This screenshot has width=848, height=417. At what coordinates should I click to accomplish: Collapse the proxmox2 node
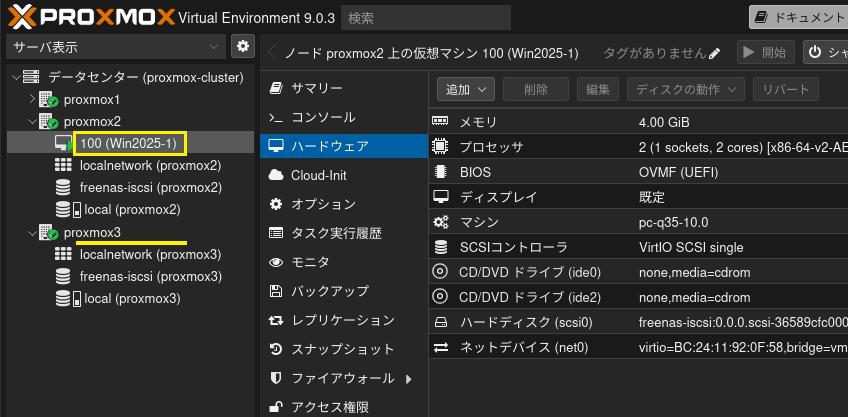pos(33,122)
